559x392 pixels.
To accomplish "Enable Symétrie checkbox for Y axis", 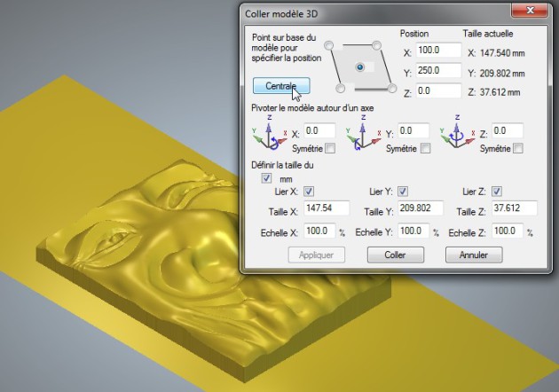I will [425, 148].
